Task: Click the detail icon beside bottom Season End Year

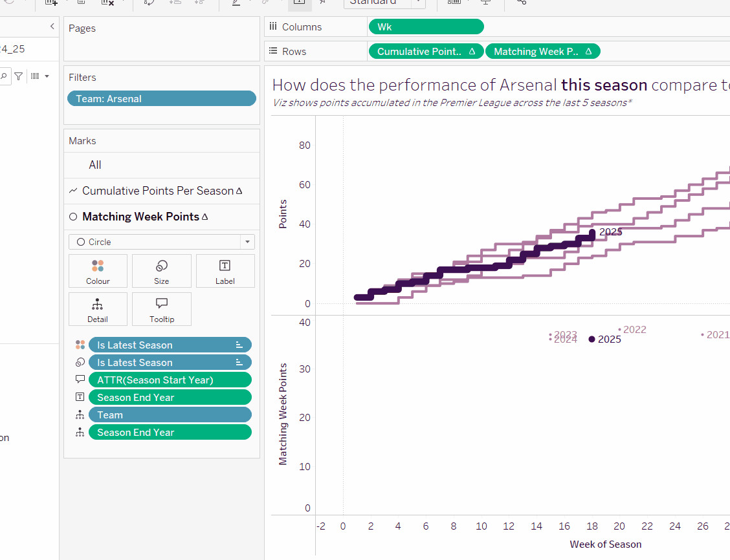Action: (x=80, y=433)
